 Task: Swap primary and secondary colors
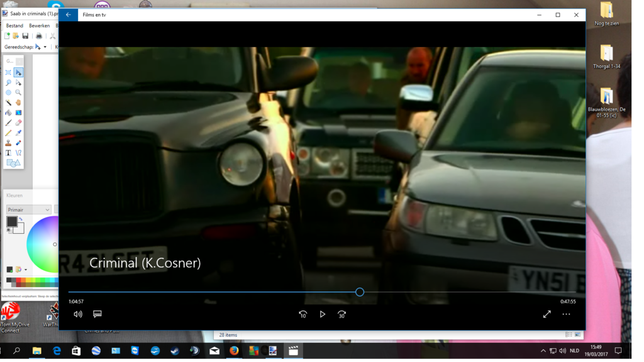click(21, 219)
